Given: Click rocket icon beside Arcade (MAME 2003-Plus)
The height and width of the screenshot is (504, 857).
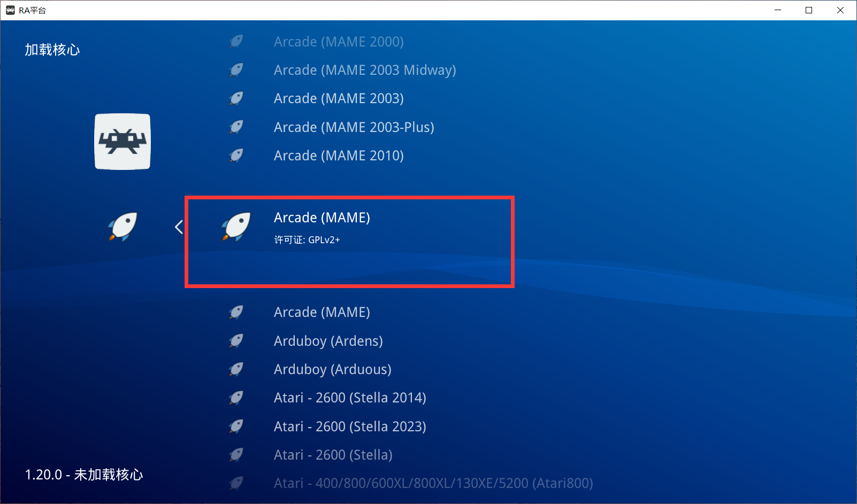Looking at the screenshot, I should tap(236, 127).
